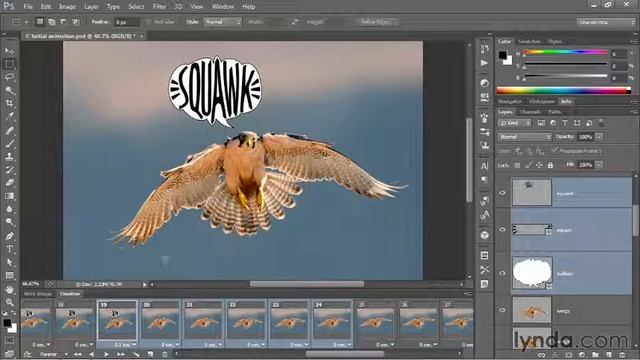The width and height of the screenshot is (640, 360).
Task: Open the Forever looping options dropdown
Action: pyautogui.click(x=53, y=354)
